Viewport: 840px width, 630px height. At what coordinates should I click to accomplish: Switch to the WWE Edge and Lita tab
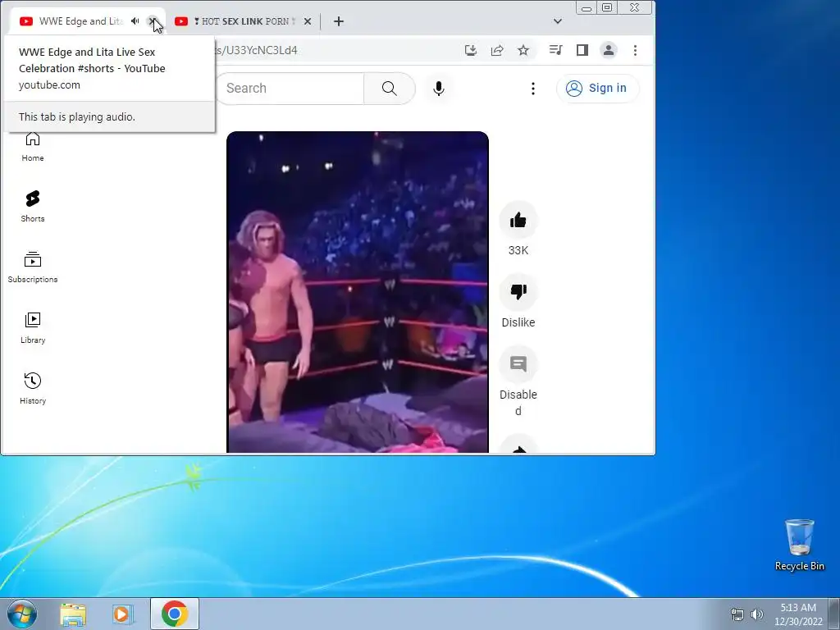80,21
